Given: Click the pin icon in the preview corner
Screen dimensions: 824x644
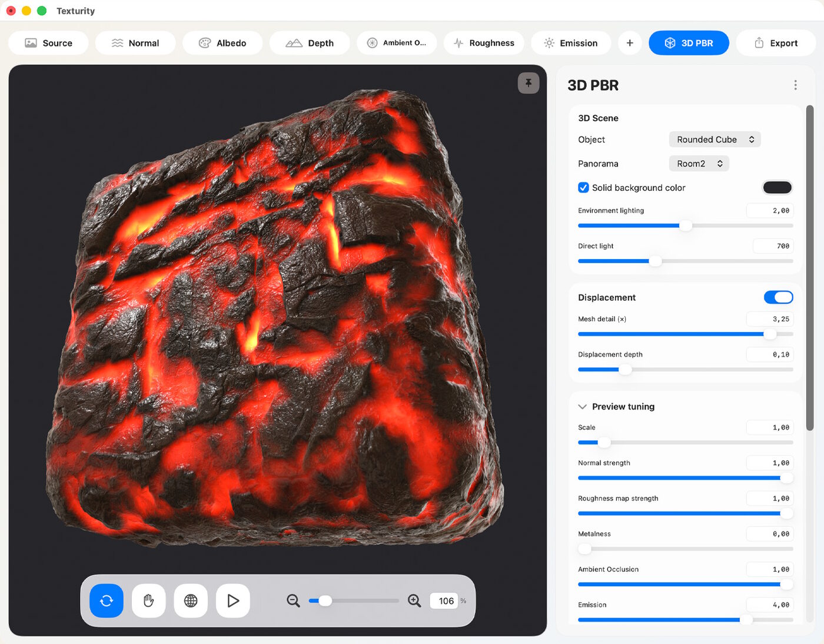Looking at the screenshot, I should [x=529, y=83].
